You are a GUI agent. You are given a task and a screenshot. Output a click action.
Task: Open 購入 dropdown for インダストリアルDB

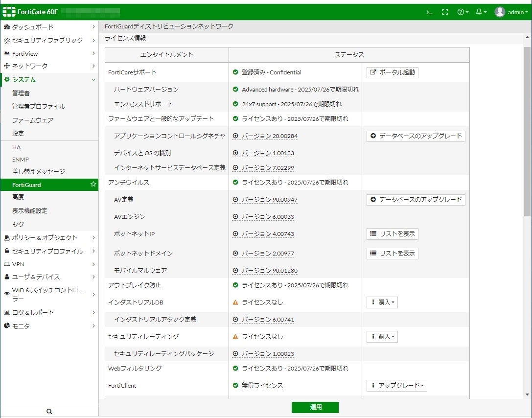click(x=382, y=302)
